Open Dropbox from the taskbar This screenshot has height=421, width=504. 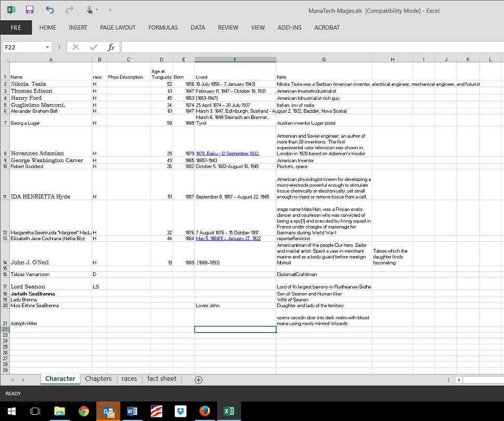point(180,411)
